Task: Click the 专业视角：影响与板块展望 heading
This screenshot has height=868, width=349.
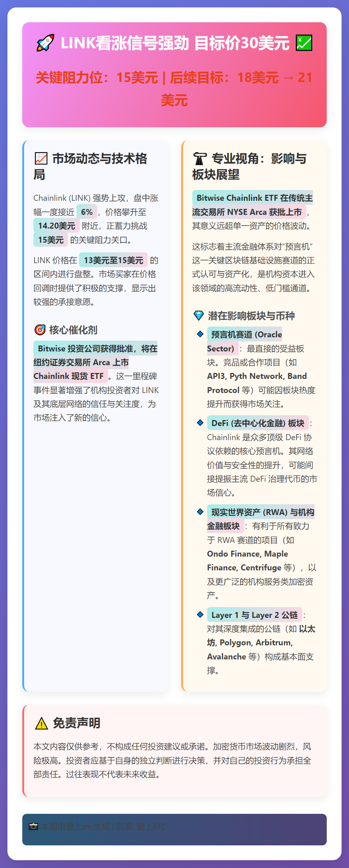Action: 249,166
